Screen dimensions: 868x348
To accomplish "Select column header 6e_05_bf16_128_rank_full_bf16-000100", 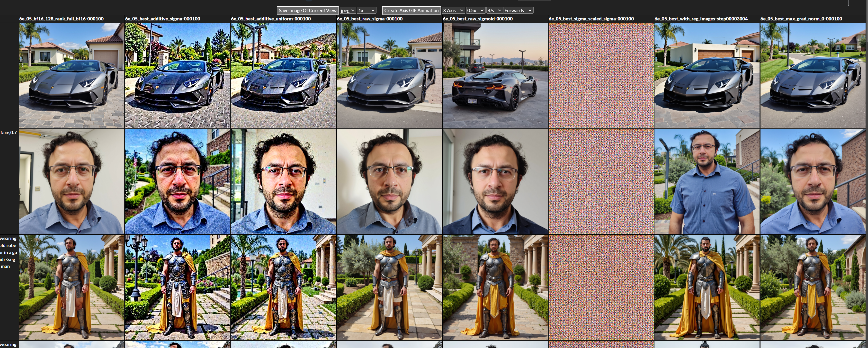I will [x=61, y=19].
